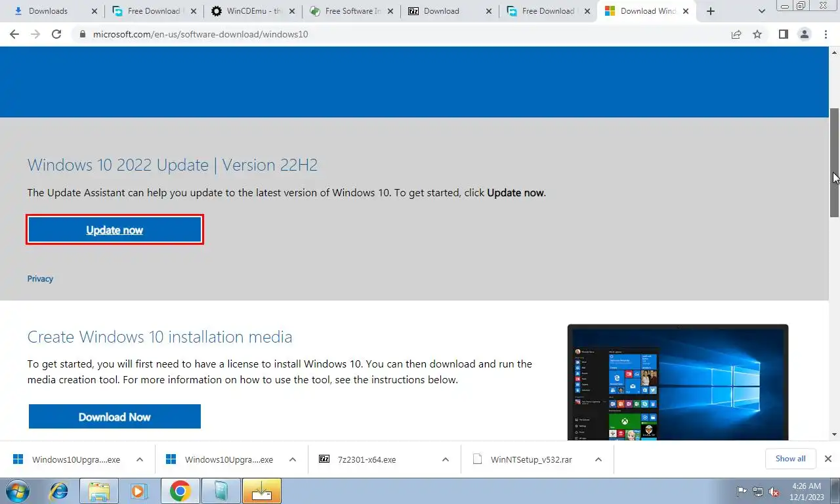Open the tab search dropdown

762,11
